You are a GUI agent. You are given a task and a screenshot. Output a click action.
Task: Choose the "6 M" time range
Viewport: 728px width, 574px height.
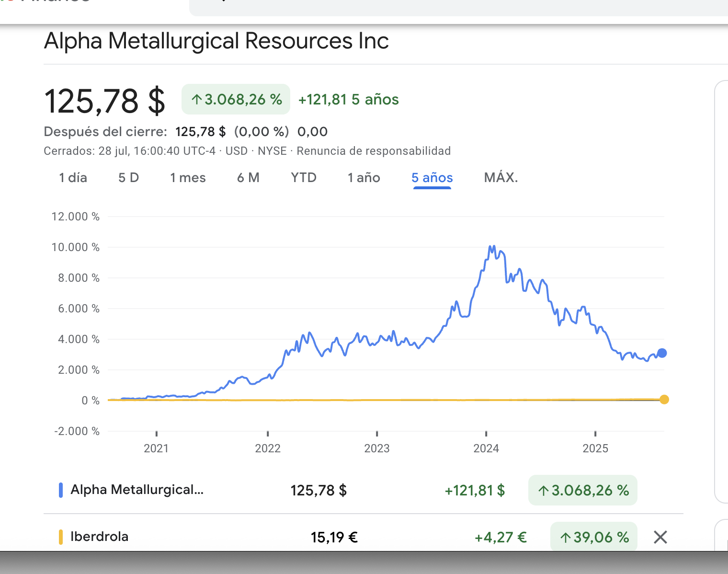point(248,178)
